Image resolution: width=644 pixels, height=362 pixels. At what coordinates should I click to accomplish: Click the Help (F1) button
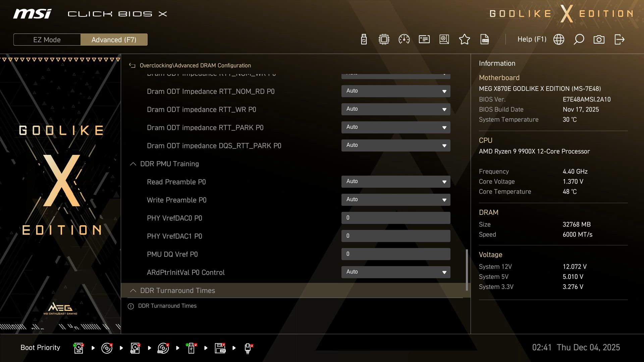point(532,39)
